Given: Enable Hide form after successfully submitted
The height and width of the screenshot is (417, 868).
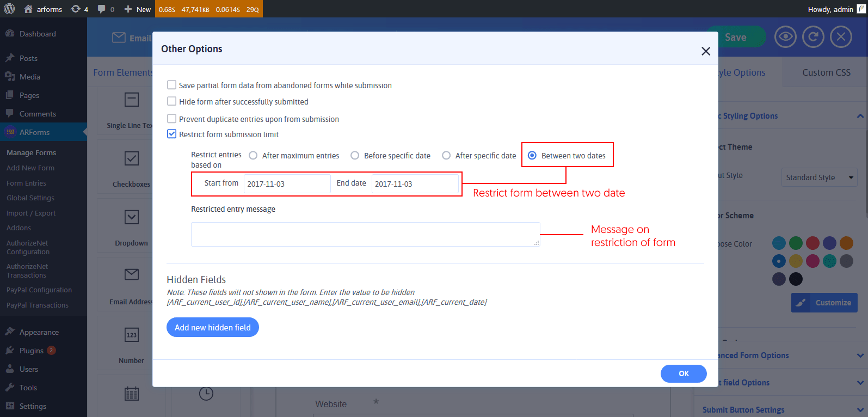Looking at the screenshot, I should click(x=172, y=101).
